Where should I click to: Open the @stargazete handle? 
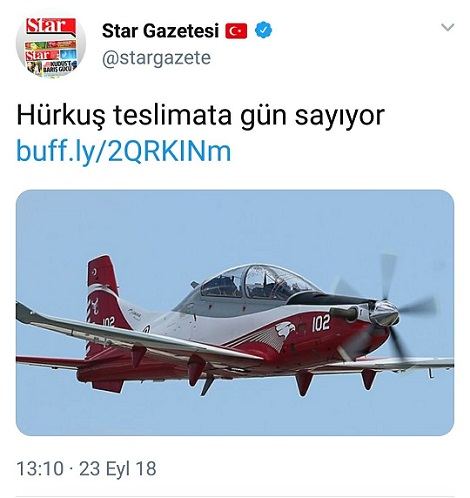tap(156, 58)
